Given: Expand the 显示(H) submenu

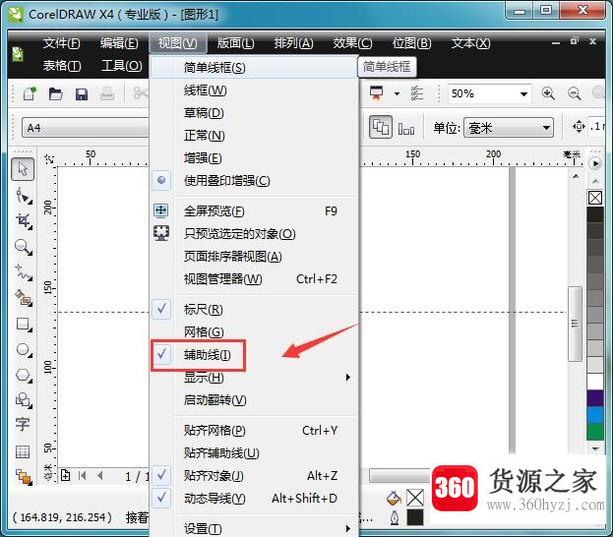Looking at the screenshot, I should tap(254, 377).
